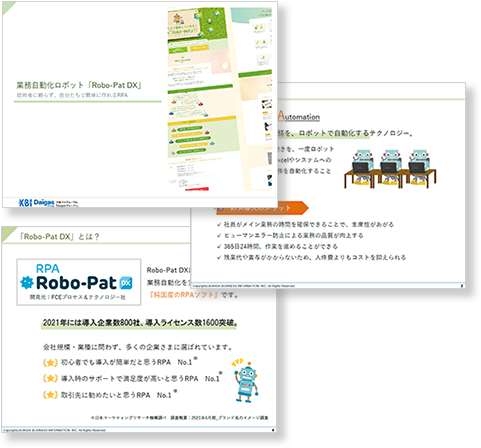Click the orange text 『純国産のRPAソフト』
481x448 pixels.
pos(184,295)
